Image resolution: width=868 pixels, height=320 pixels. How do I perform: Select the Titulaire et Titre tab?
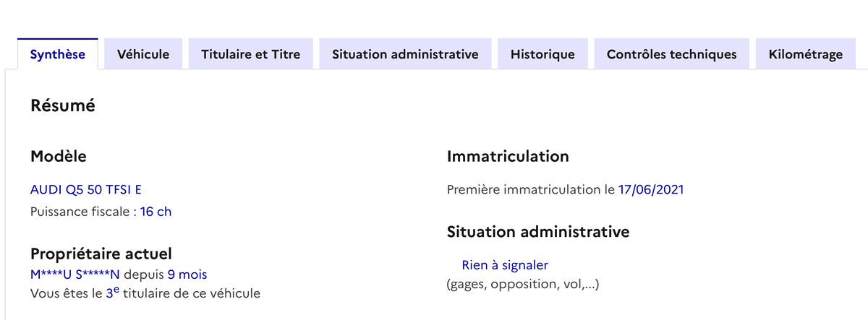coord(250,54)
